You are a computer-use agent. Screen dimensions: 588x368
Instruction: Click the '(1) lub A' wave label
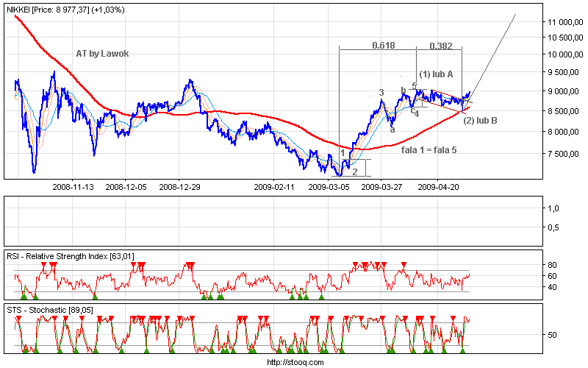pyautogui.click(x=436, y=74)
